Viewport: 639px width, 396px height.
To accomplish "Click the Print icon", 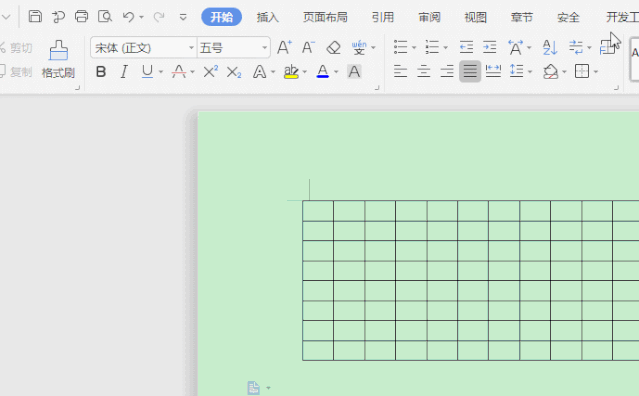I will pos(82,17).
